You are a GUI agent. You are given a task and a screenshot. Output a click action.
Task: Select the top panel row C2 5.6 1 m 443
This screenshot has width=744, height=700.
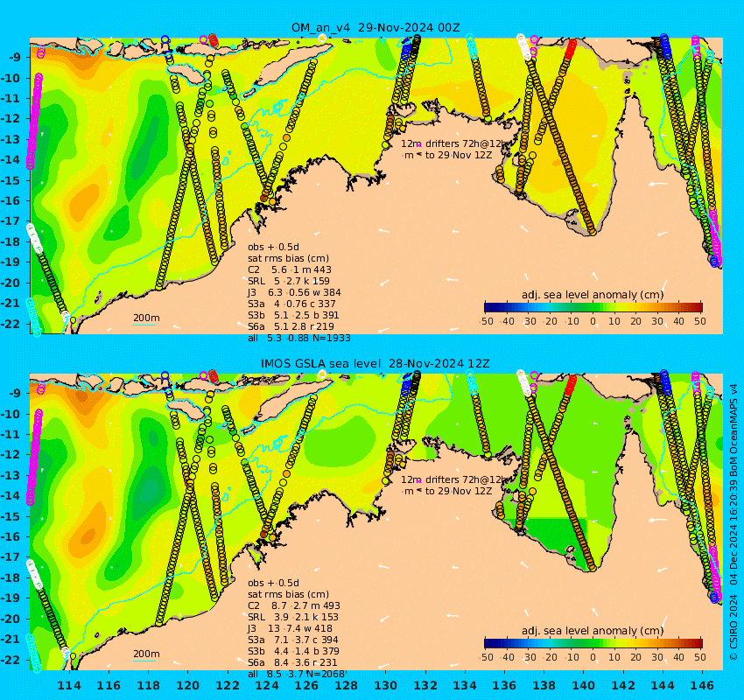tap(290, 269)
